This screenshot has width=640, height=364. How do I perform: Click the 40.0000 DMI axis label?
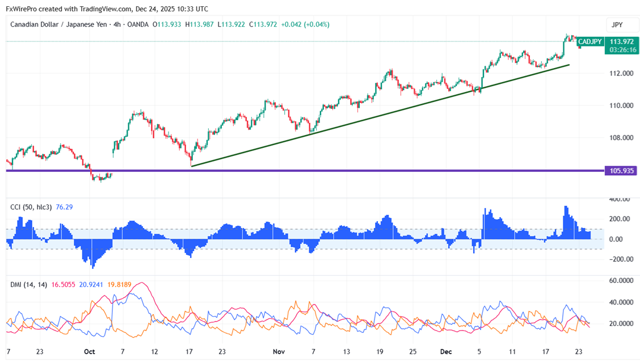coord(621,302)
